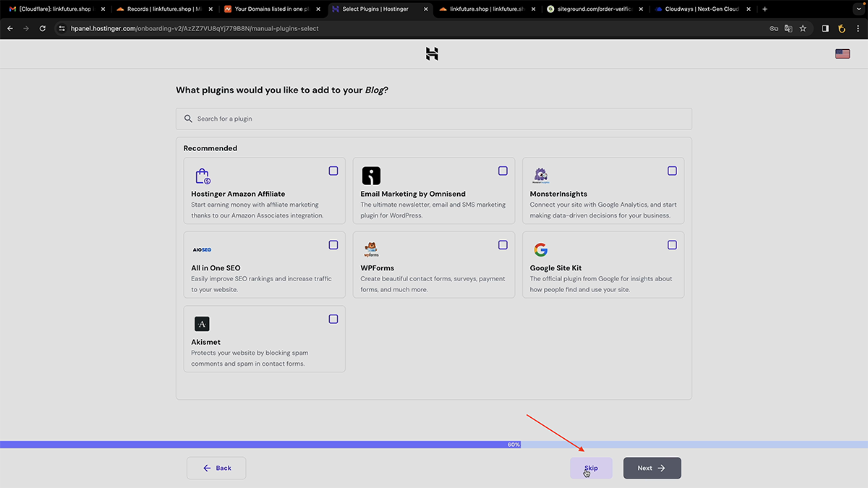Switch to the Cloudways Next-Gen Cloud tab
Image resolution: width=868 pixels, height=488 pixels.
[703, 9]
